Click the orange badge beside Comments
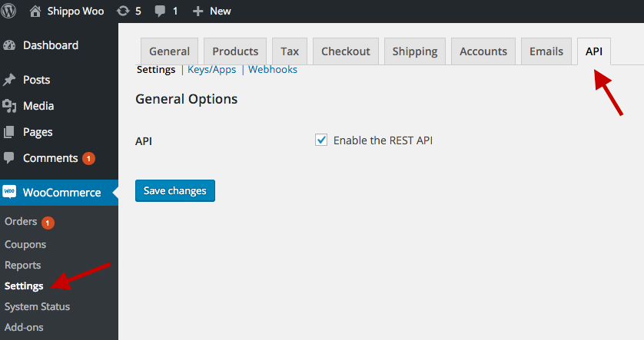 pos(88,158)
